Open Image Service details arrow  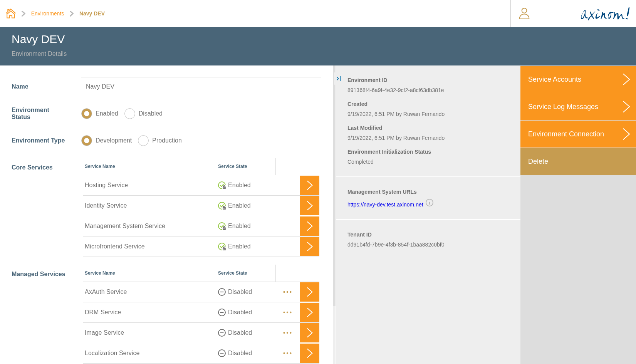[310, 333]
